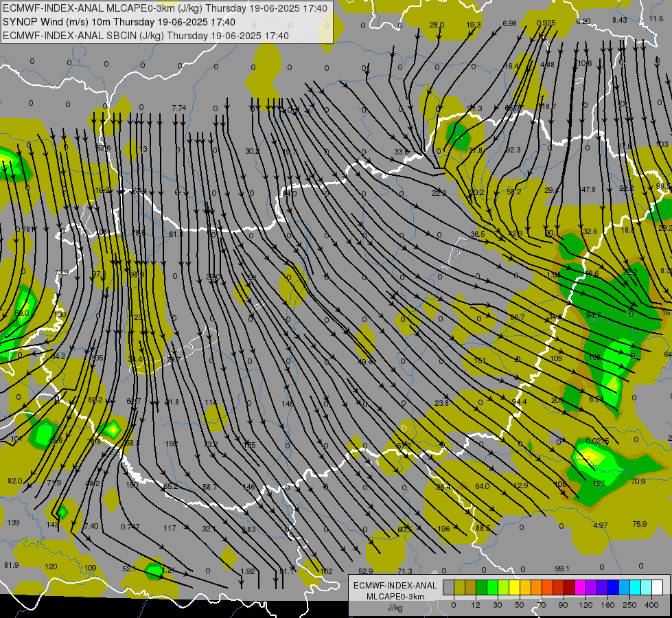
Task: Click the map value 23.8
Action: (x=441, y=402)
